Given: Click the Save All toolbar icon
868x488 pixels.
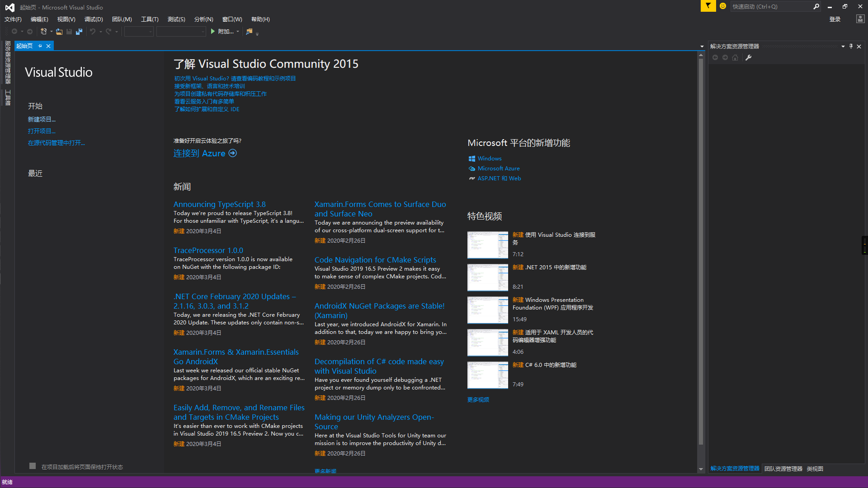Looking at the screenshot, I should (x=79, y=32).
